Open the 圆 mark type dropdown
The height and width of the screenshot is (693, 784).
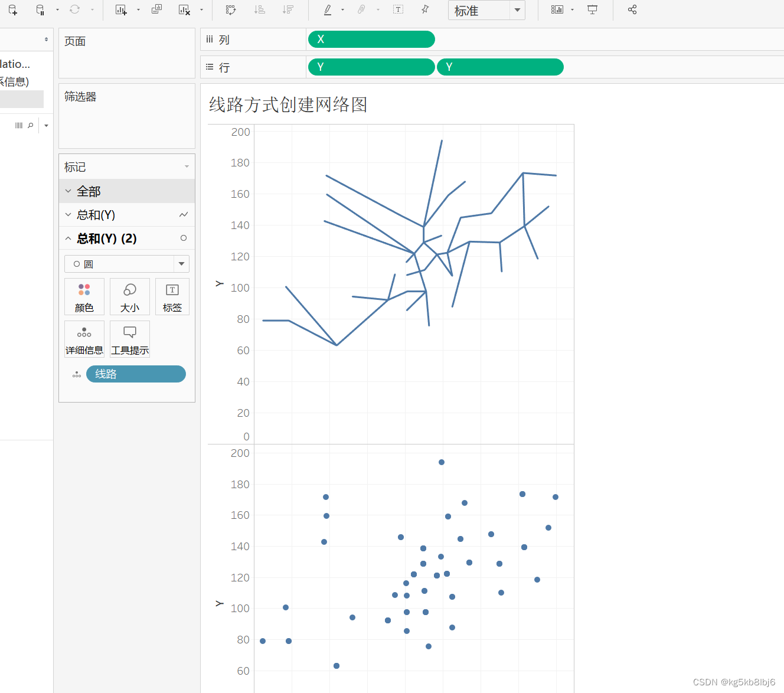pos(127,264)
